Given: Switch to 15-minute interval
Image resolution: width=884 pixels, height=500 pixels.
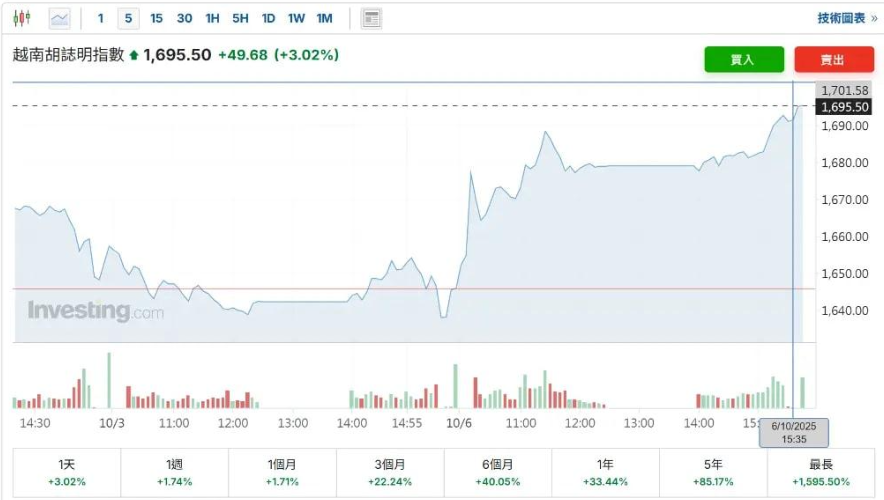Looking at the screenshot, I should coord(156,18).
